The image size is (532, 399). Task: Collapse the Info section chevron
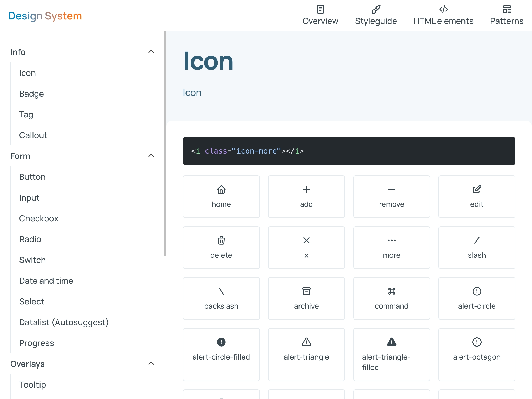coord(151,52)
